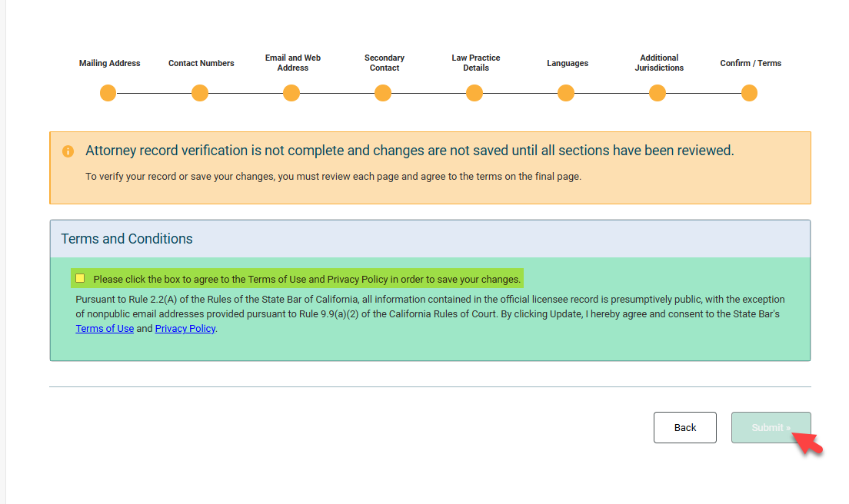Open the Terms of Use link
This screenshot has width=849, height=504.
click(105, 329)
